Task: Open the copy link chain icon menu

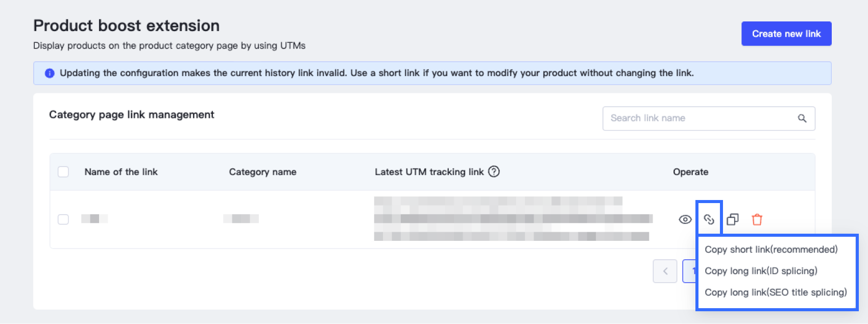Action: coord(709,219)
